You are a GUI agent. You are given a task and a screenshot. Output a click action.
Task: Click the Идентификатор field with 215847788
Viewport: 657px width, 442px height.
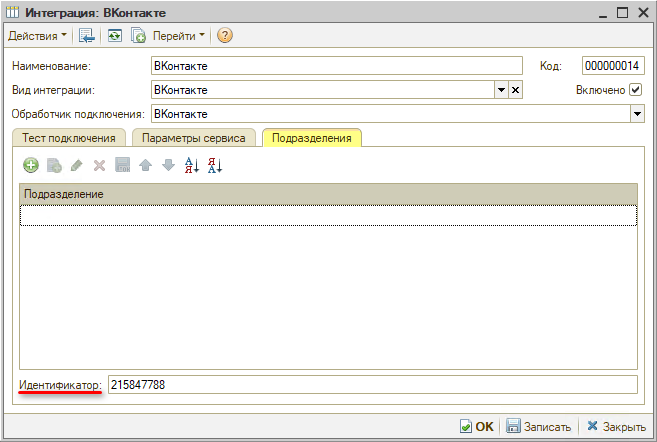point(373,385)
